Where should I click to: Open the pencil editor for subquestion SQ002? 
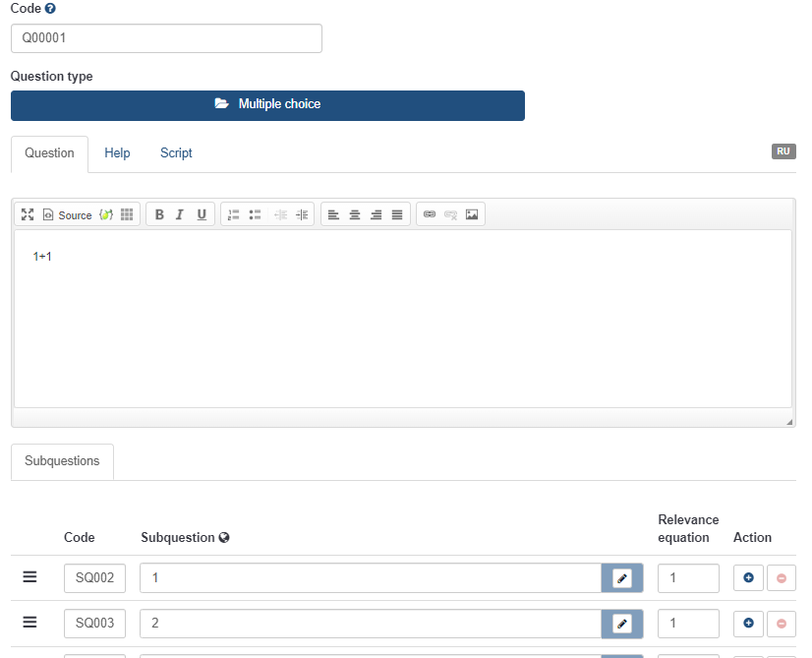[x=621, y=578]
